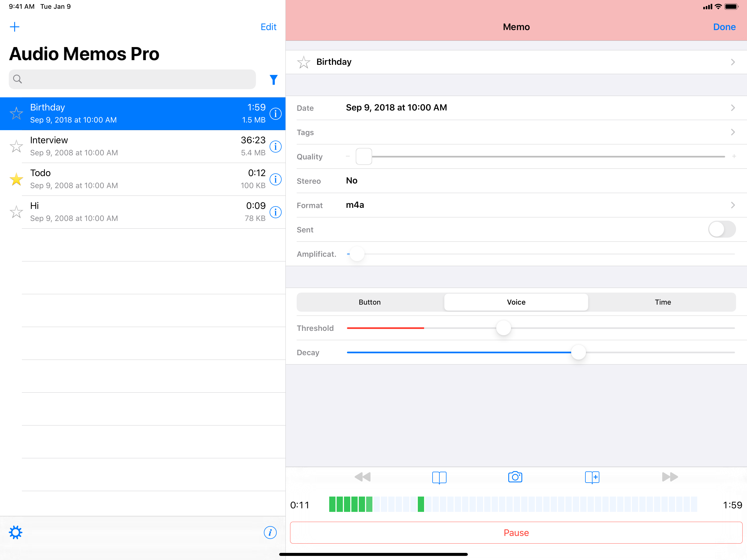Increase quality with the plus icon

pos(734,156)
